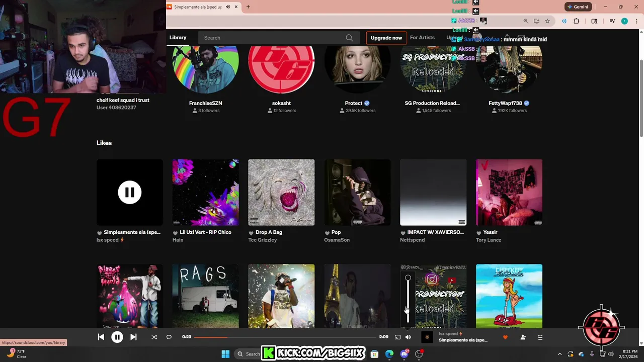Image resolution: width=644 pixels, height=362 pixels.
Task: Click the search magnifier icon in header
Action: [349, 38]
